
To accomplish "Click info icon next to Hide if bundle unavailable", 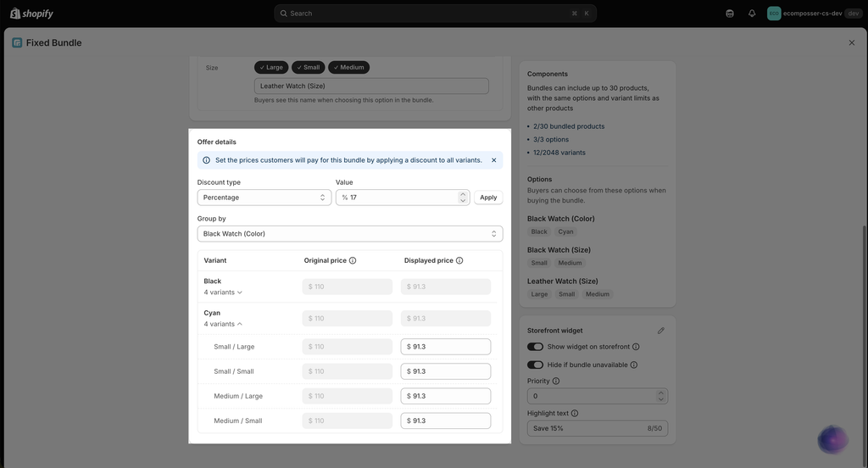I will [x=634, y=365].
